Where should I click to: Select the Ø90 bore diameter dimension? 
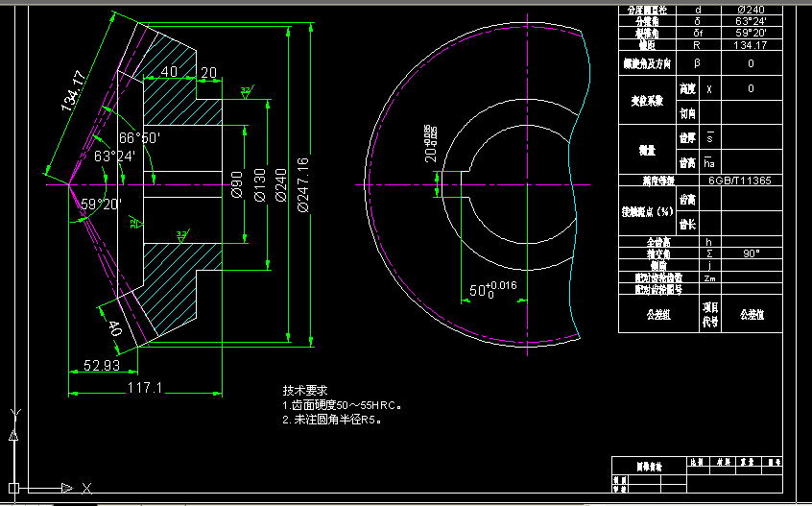coord(237,184)
